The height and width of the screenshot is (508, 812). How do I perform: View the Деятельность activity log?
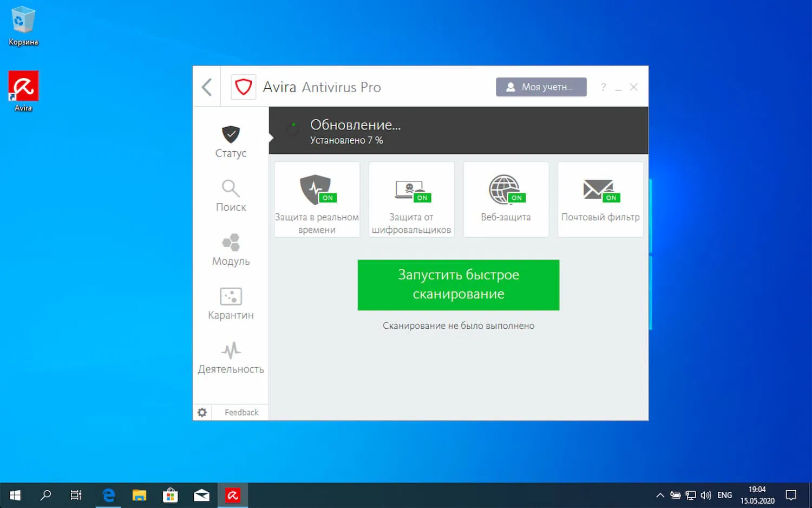pos(231,357)
